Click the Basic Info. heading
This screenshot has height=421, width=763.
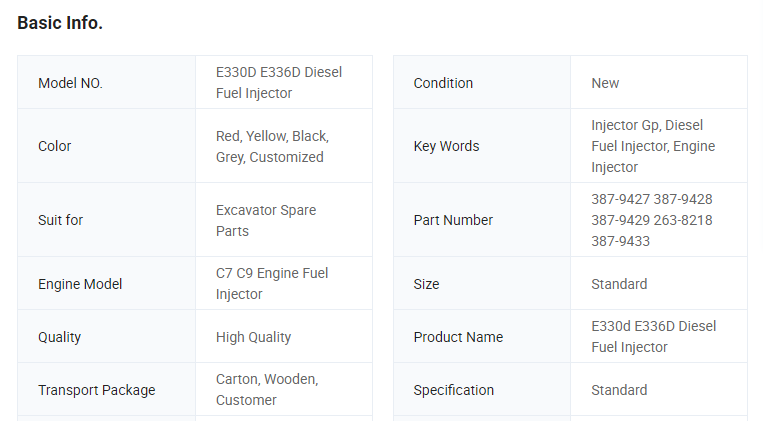tap(60, 22)
